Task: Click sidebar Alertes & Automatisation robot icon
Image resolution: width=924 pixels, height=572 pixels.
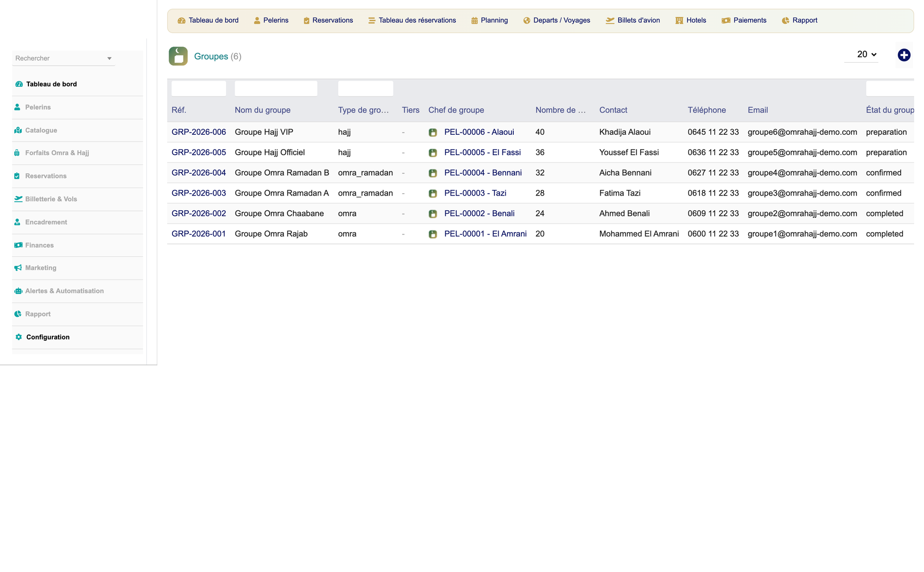Action: coord(18,291)
